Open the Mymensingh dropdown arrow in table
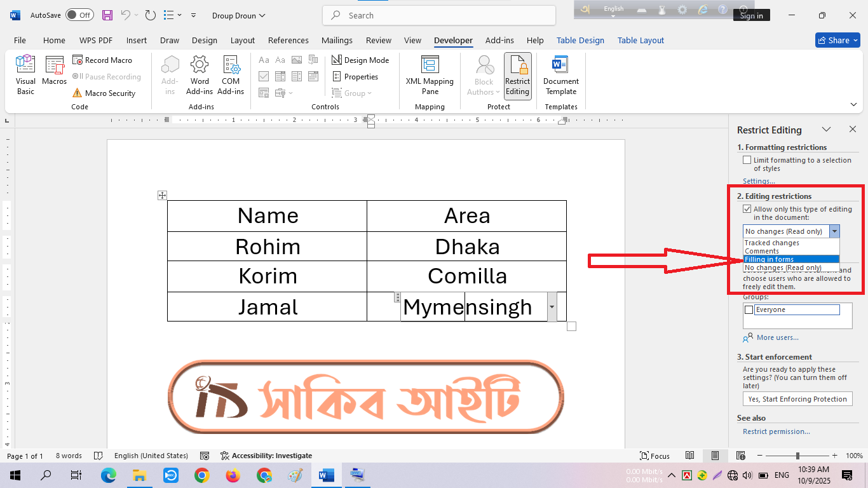This screenshot has height=488, width=868. tap(552, 307)
